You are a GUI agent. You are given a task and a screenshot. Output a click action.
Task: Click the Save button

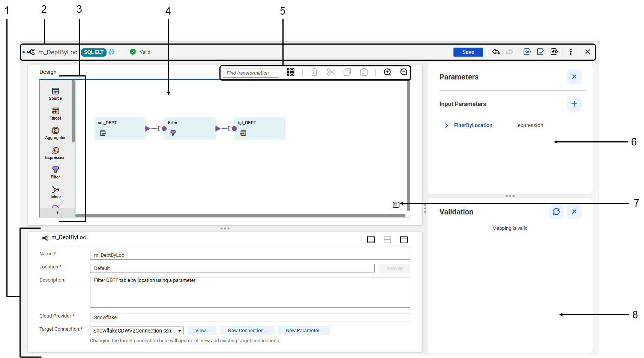[468, 52]
